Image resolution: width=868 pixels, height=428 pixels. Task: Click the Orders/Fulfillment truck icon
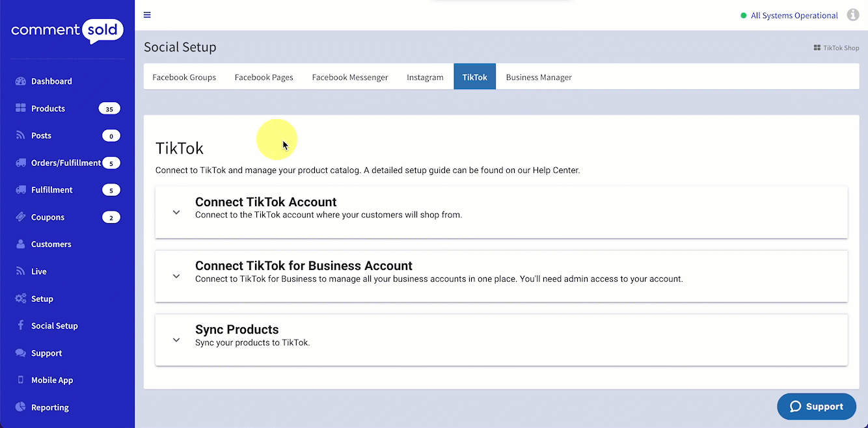pyautogui.click(x=20, y=163)
